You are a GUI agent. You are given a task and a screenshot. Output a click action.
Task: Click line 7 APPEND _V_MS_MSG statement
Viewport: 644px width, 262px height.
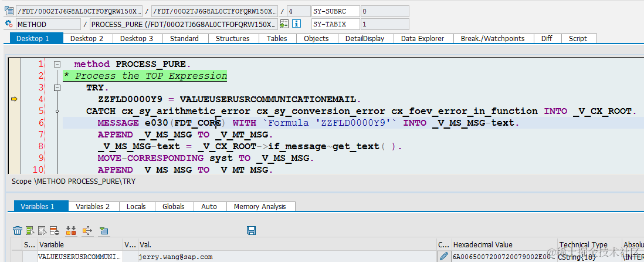click(x=185, y=135)
